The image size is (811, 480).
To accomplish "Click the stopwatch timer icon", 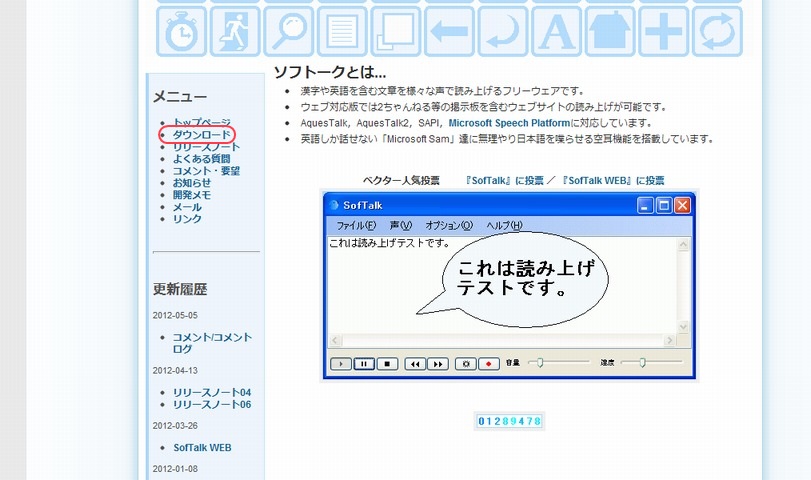I will [181, 31].
